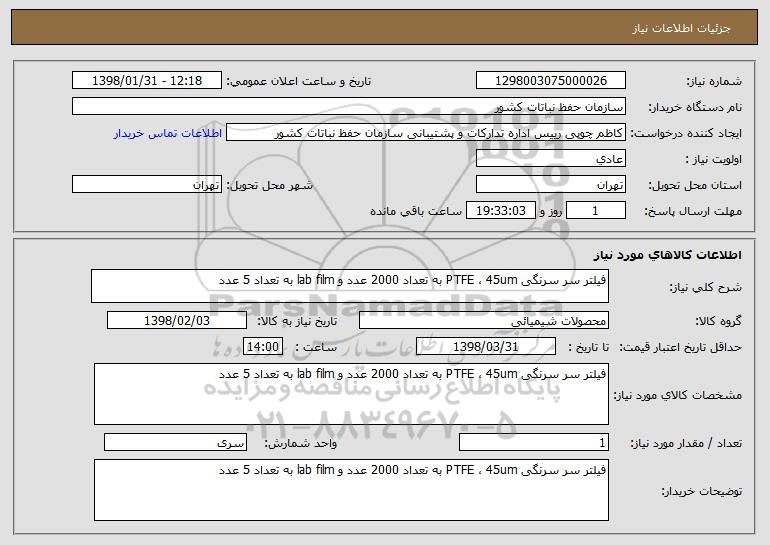
Task: Click the label شهر محل تحویل
Action: tap(269, 186)
